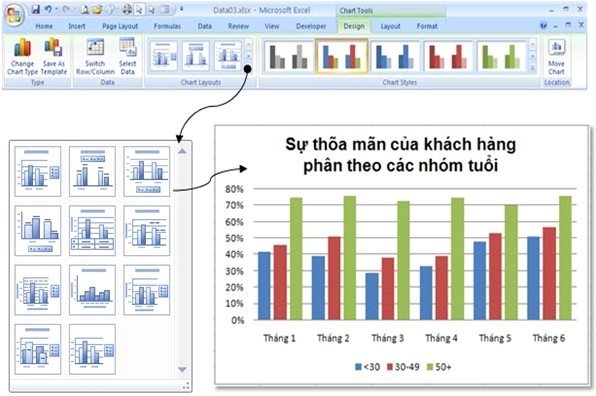
Task: Switch to Page Layout tab
Action: [x=120, y=26]
